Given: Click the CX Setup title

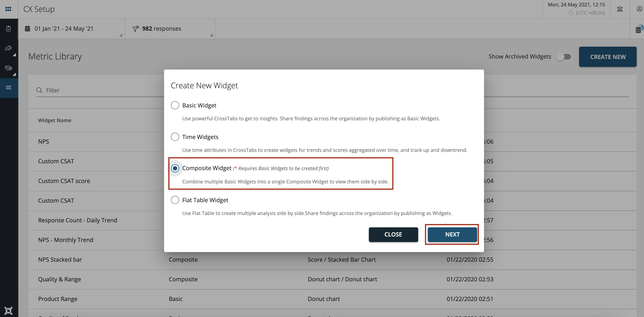Looking at the screenshot, I should [x=39, y=9].
